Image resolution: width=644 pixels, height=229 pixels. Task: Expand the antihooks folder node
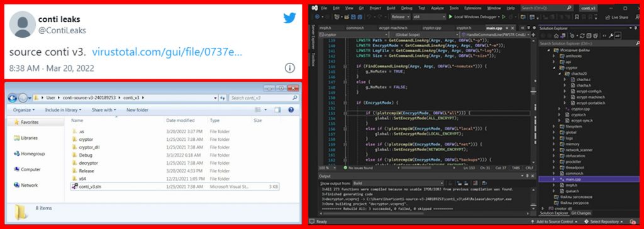point(553,55)
